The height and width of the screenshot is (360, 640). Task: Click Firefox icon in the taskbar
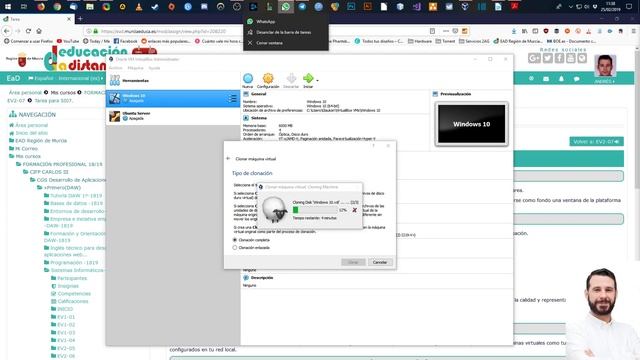pos(41,7)
